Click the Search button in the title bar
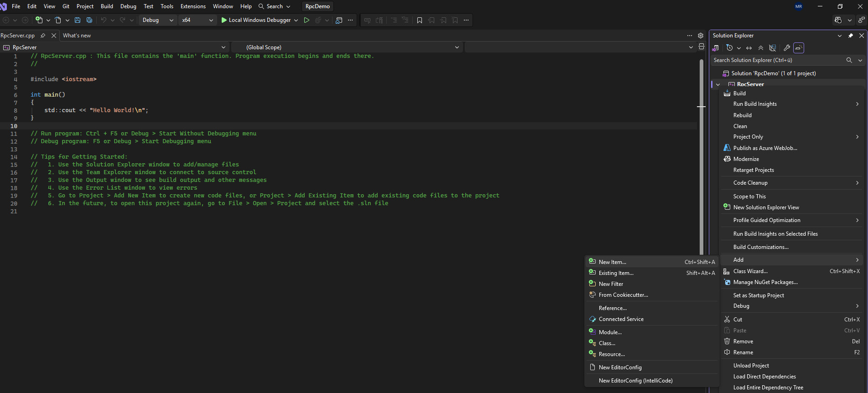 (275, 6)
